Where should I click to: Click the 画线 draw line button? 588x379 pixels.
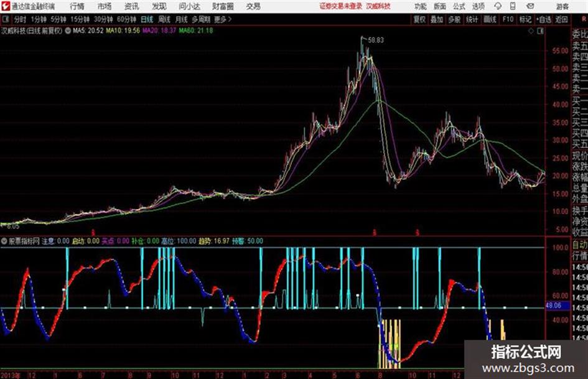[490, 19]
